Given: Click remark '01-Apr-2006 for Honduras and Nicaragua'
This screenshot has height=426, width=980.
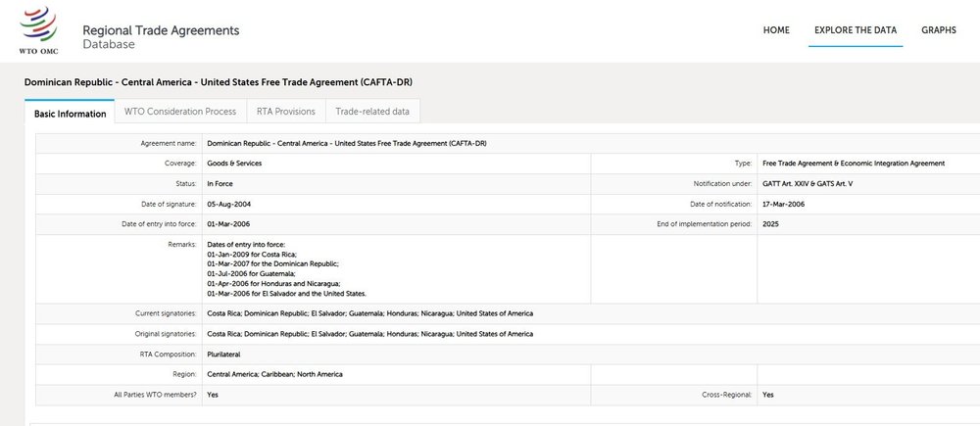Looking at the screenshot, I should (x=273, y=284).
